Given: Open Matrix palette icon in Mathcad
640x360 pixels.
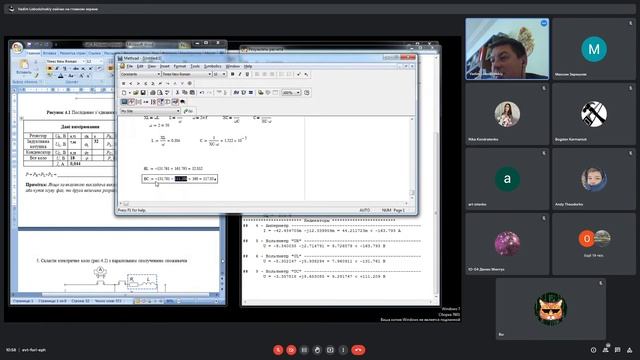Looking at the screenshot, I should (x=139, y=102).
